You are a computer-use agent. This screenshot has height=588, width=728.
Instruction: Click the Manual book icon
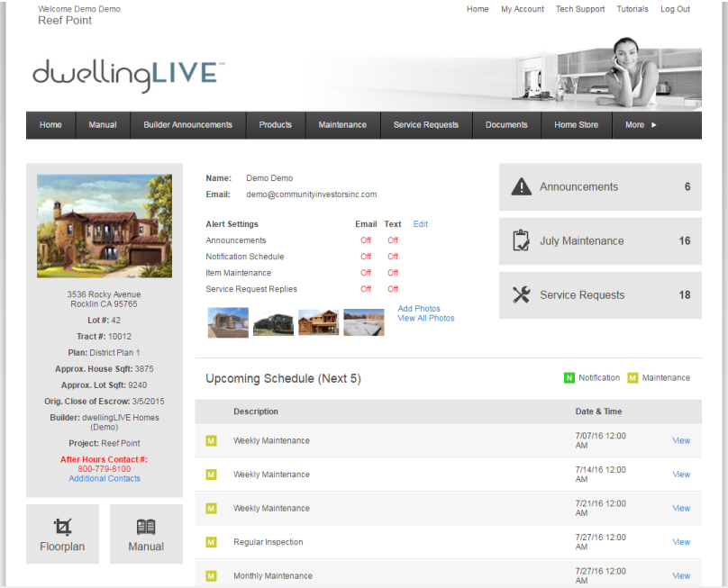point(146,526)
